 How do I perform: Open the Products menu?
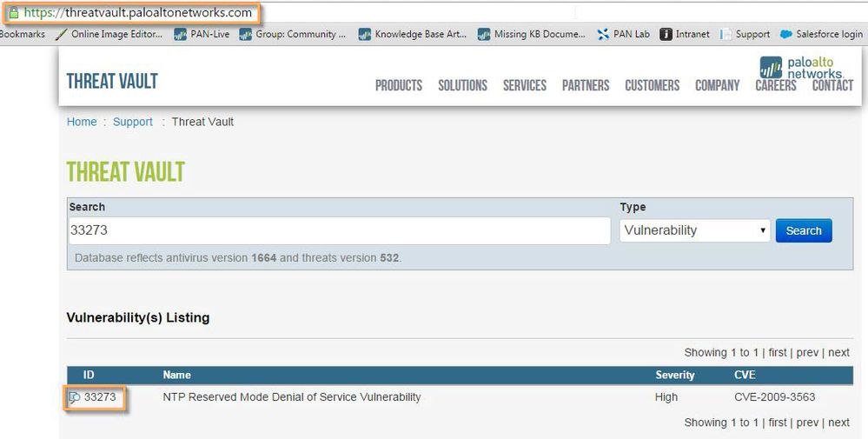399,85
